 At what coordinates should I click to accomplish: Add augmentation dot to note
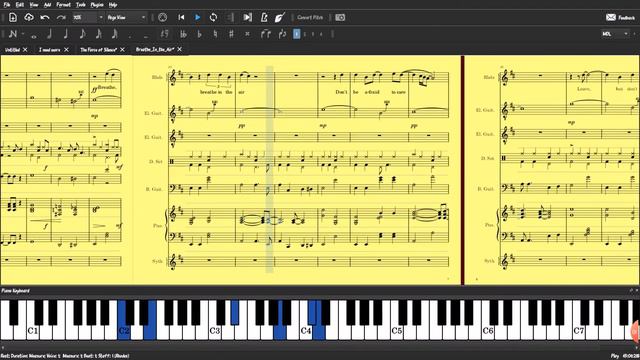tap(130, 36)
